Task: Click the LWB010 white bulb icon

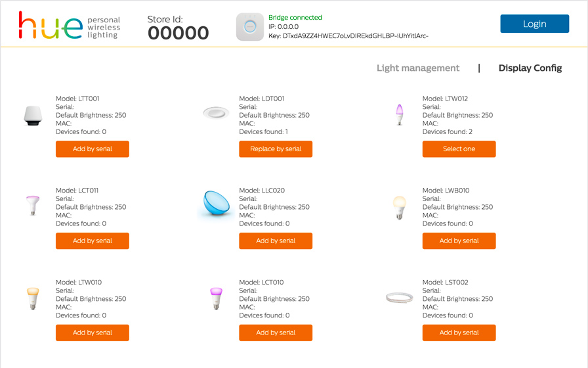Action: point(400,207)
